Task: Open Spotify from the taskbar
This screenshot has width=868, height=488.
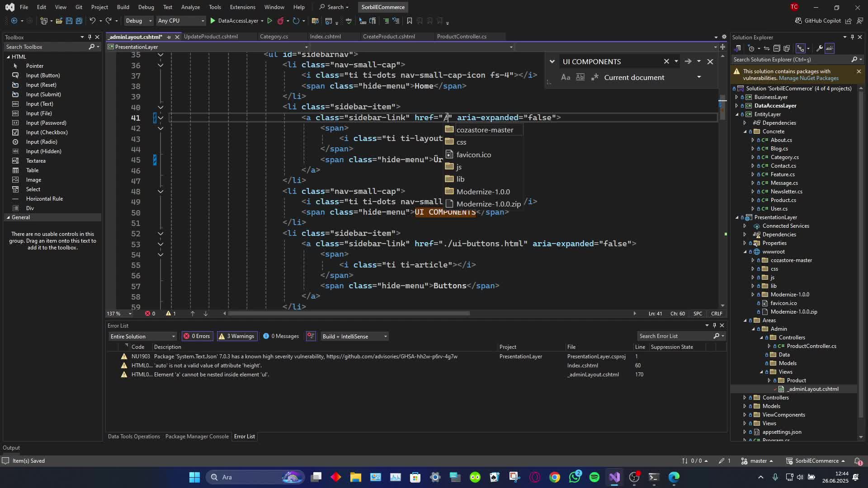Action: click(x=594, y=477)
